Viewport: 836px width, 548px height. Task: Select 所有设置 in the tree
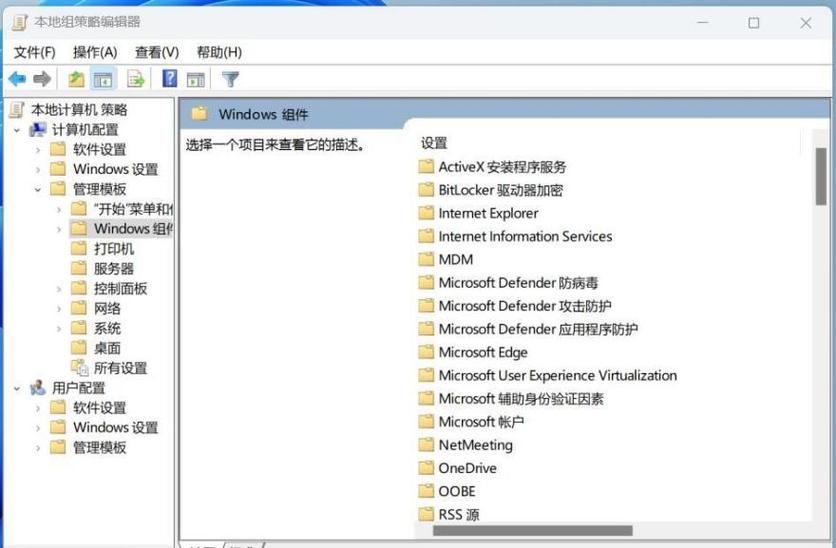120,368
